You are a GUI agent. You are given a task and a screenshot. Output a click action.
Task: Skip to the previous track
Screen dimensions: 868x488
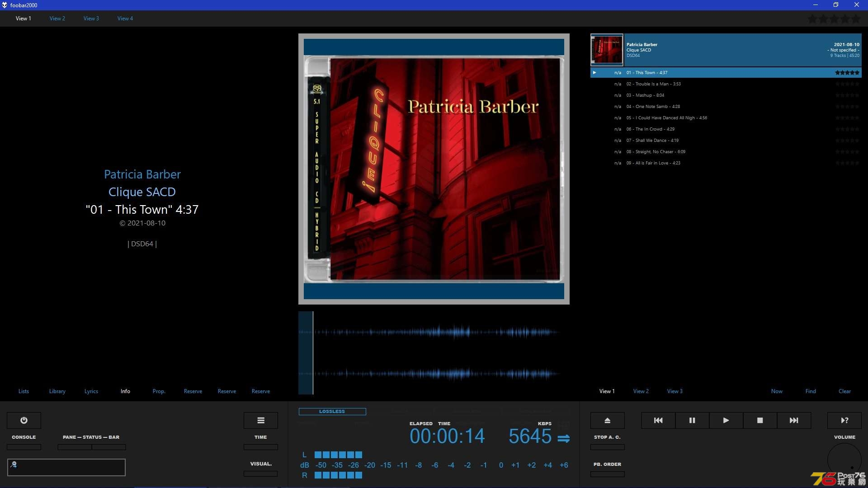tap(658, 420)
